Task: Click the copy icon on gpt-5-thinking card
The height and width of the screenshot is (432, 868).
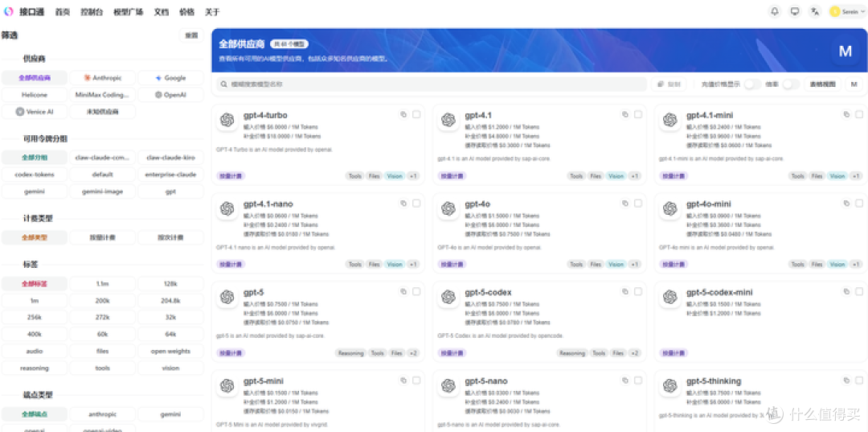Action: click(x=846, y=380)
